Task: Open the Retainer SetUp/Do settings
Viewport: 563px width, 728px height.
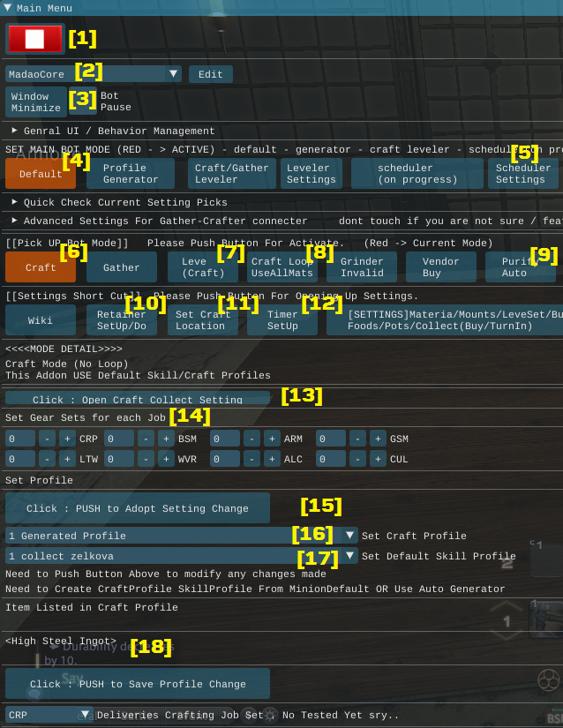Action: [122, 320]
